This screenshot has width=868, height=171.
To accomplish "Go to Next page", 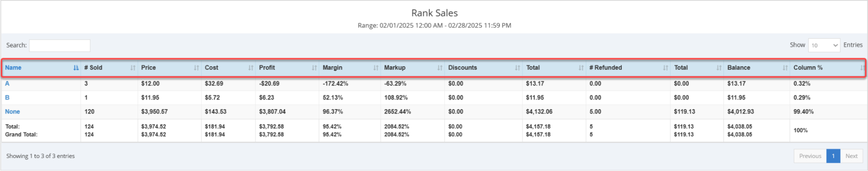I will click(851, 156).
